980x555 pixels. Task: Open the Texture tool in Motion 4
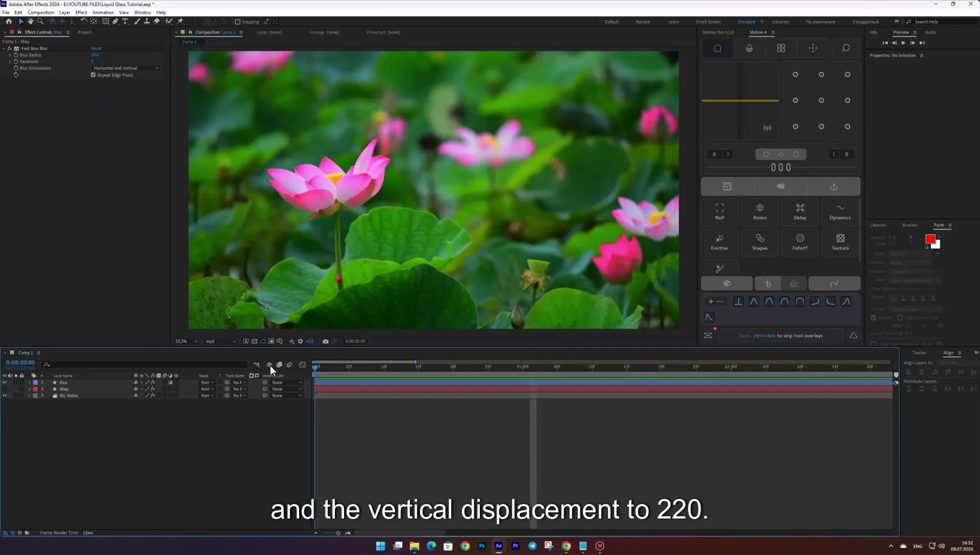click(x=840, y=242)
